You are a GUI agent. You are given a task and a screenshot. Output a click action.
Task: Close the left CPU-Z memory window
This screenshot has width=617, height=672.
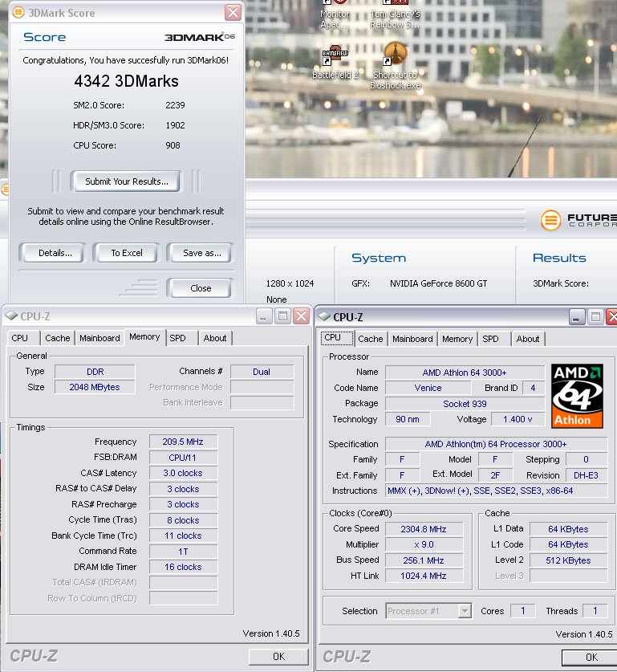(302, 316)
